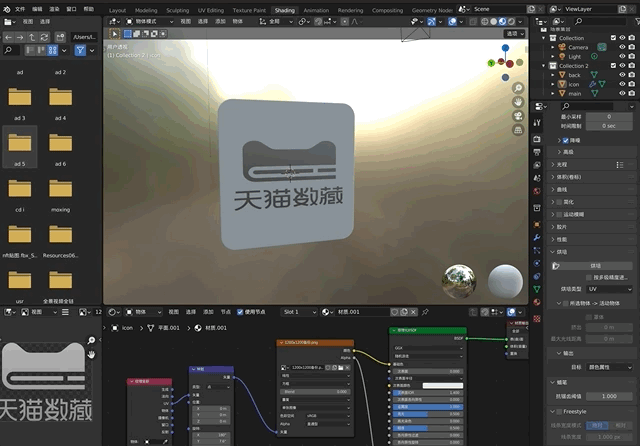Go to parent directory in file browser
The image size is (640, 446).
[32, 37]
